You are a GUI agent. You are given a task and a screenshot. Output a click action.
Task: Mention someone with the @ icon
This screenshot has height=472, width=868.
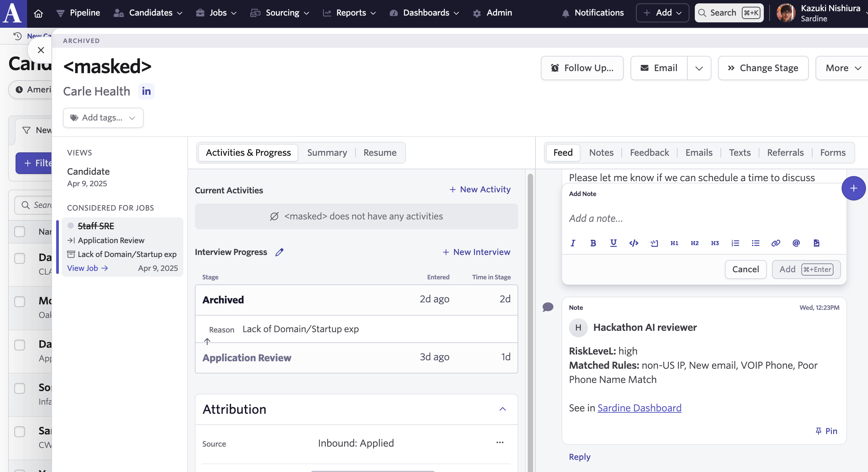(x=796, y=243)
